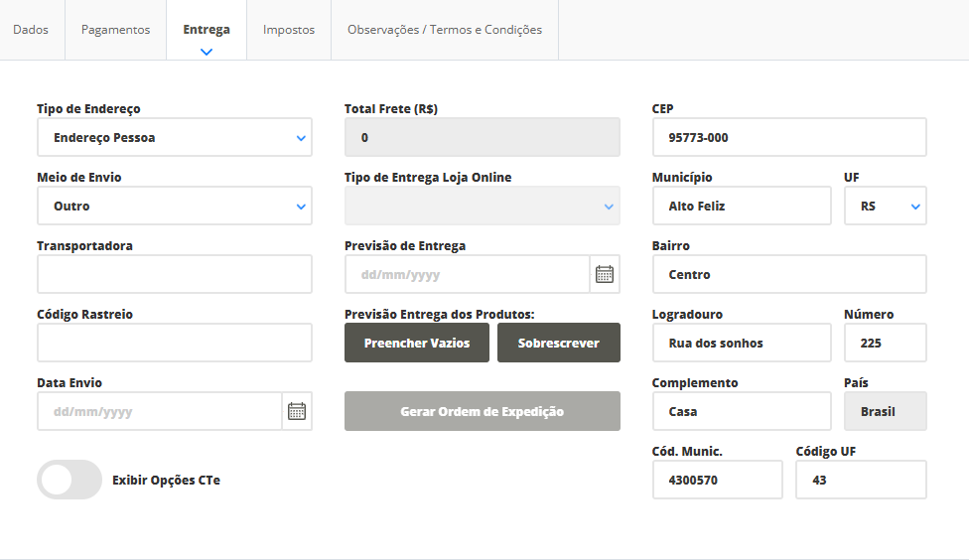Click the Logradouro field with Rua dos sonhos
969x560 pixels.
point(741,343)
